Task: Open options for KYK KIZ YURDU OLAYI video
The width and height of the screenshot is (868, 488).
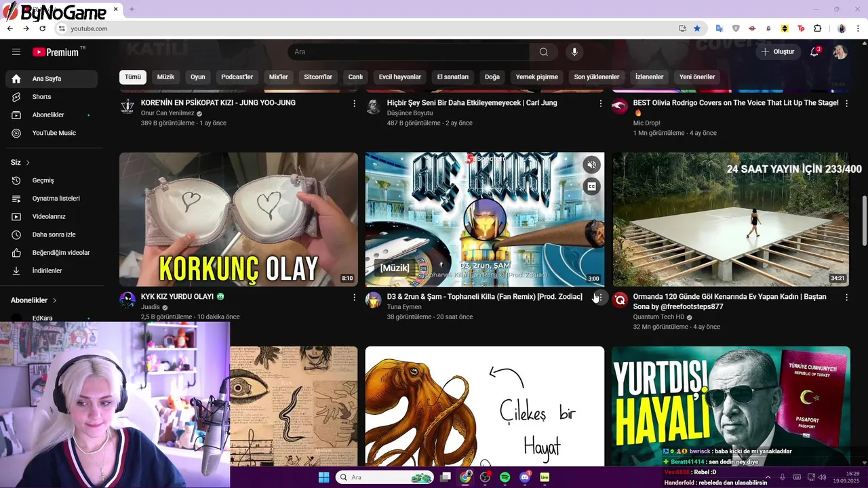Action: [354, 298]
